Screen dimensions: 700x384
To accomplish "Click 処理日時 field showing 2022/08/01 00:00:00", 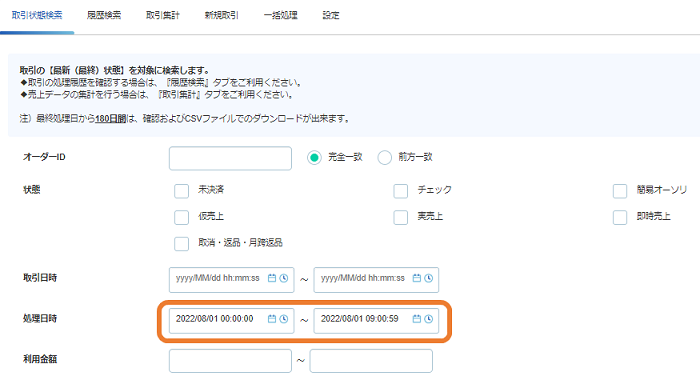I will [232, 321].
